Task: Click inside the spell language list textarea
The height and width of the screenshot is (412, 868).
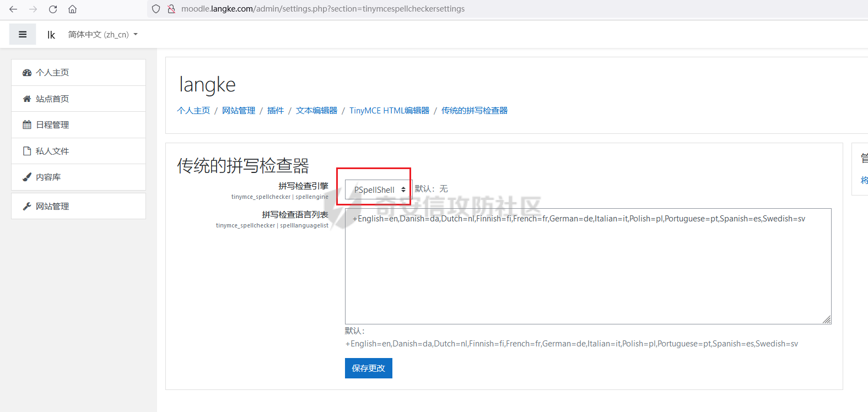Action: point(587,270)
